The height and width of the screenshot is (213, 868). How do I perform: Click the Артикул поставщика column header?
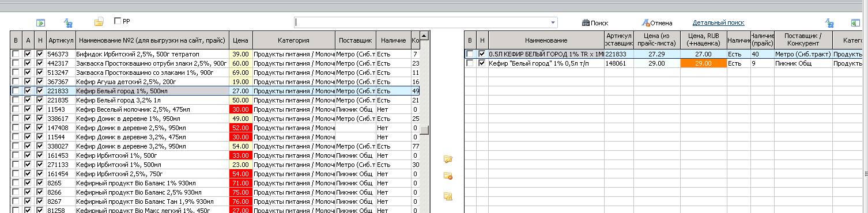(619, 40)
